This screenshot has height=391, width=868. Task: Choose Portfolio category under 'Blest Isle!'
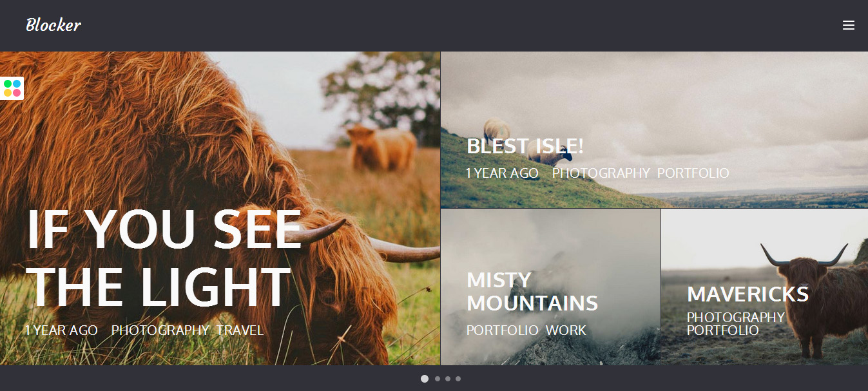(693, 173)
